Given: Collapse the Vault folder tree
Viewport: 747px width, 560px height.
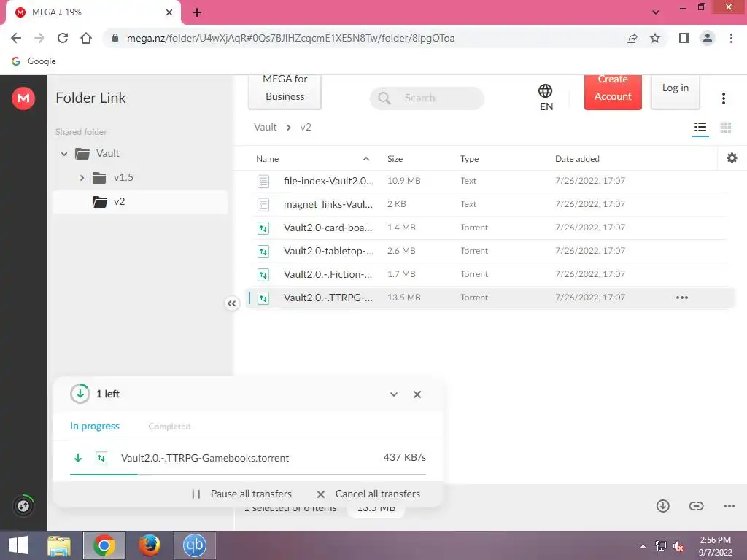Looking at the screenshot, I should pos(64,154).
